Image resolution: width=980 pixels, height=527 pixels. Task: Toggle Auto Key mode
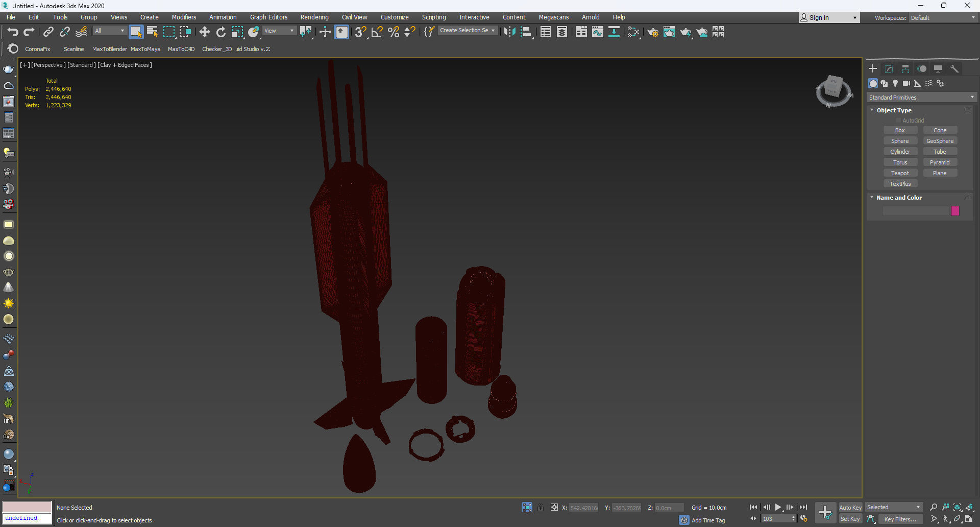pyautogui.click(x=850, y=507)
